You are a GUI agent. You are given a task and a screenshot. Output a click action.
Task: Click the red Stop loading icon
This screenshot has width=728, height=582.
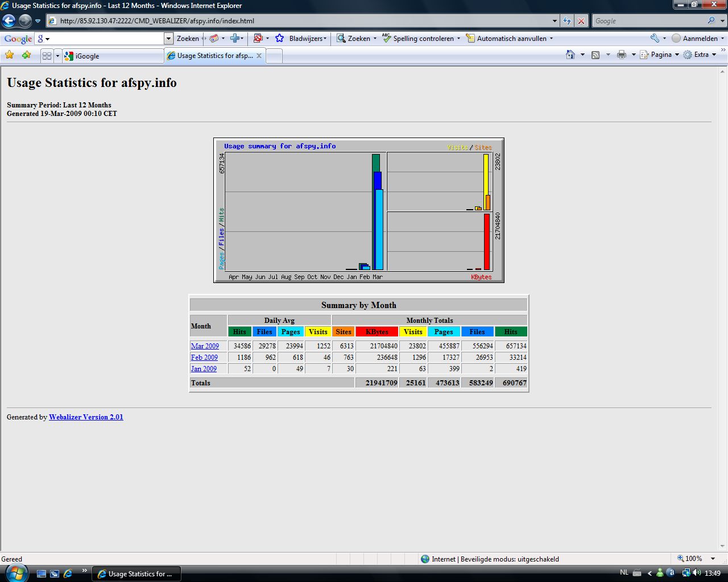coord(581,21)
